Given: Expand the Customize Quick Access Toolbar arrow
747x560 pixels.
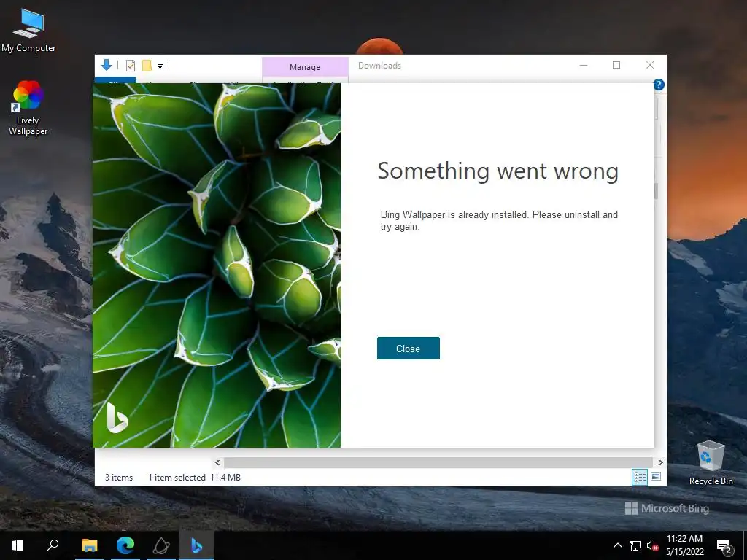Looking at the screenshot, I should click(160, 66).
